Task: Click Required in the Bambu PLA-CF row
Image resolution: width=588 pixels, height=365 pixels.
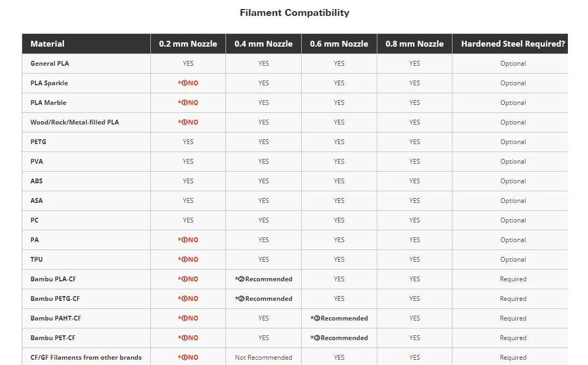Action: [513, 279]
